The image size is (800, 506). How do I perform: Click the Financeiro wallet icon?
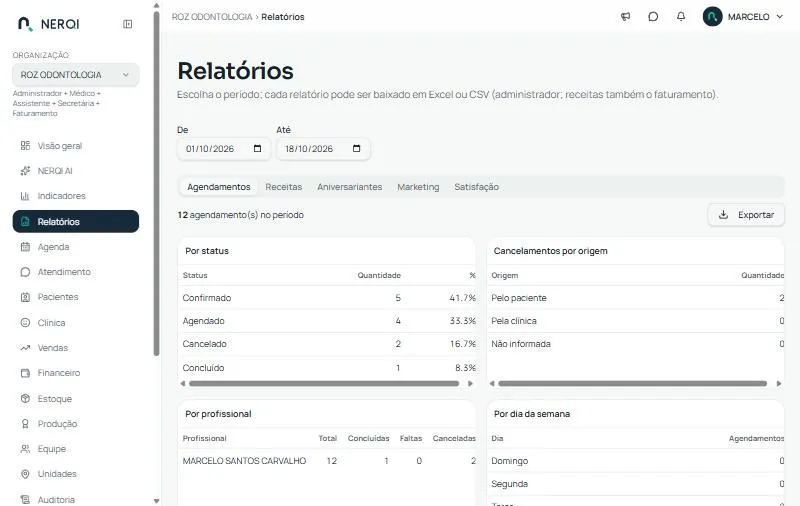(x=25, y=373)
